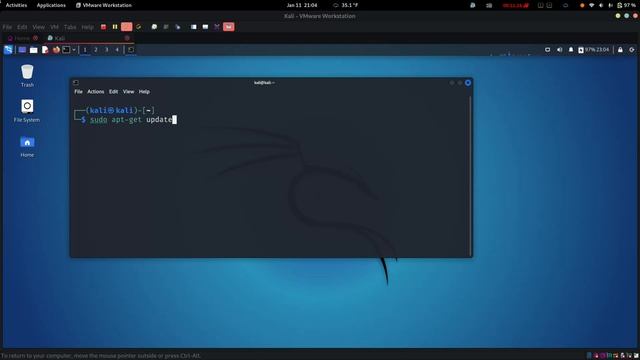
Task: Click the restart VM icon
Action: pyautogui.click(x=138, y=27)
